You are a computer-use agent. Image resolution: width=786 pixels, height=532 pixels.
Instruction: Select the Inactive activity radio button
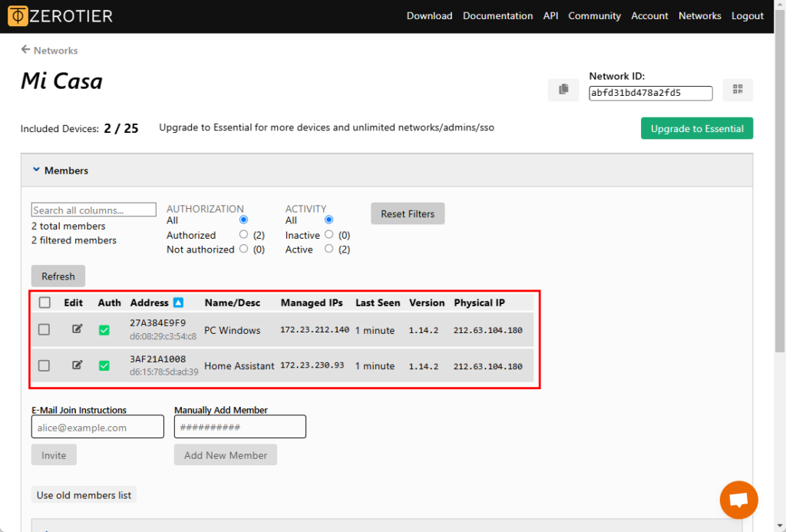click(329, 235)
